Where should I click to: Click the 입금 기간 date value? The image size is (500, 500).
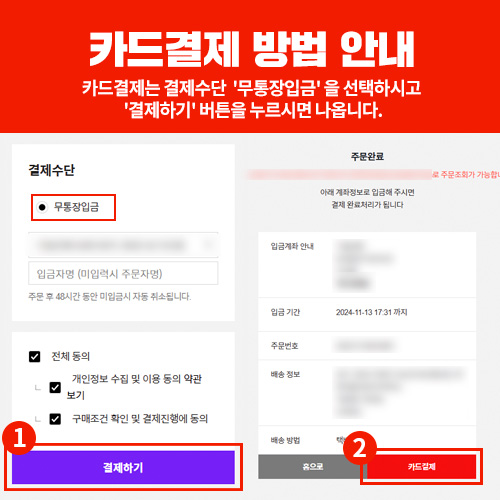(x=371, y=312)
